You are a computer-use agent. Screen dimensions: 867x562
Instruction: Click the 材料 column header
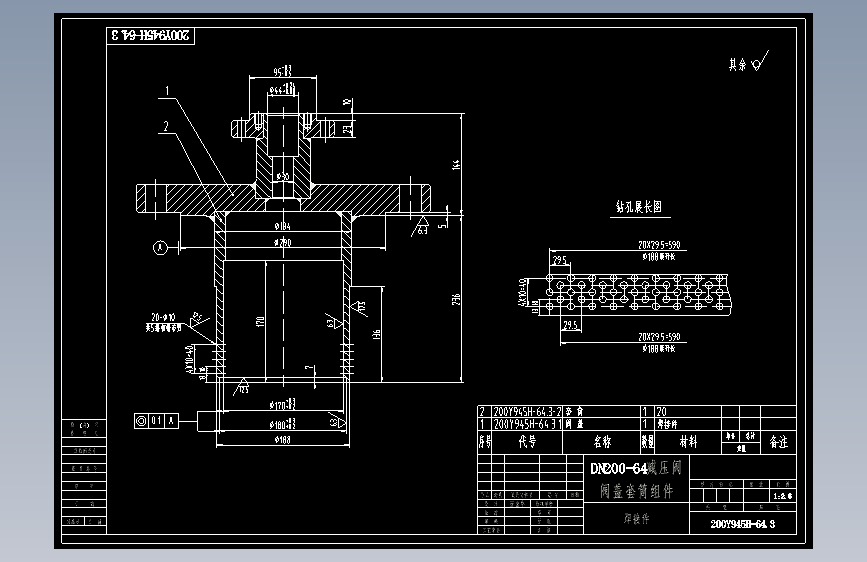688,442
